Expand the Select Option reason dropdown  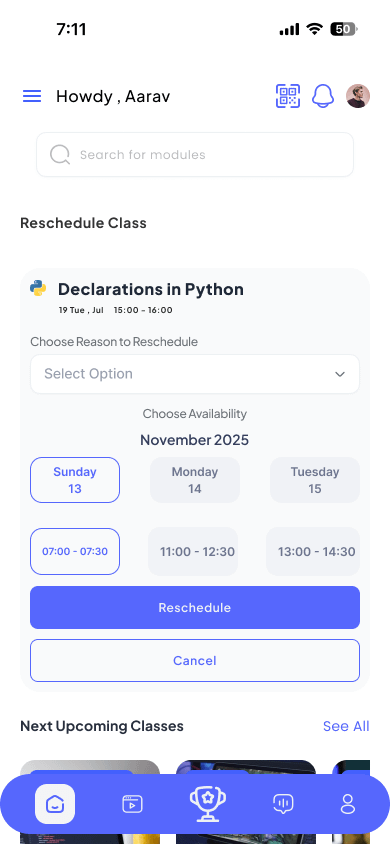coord(195,374)
